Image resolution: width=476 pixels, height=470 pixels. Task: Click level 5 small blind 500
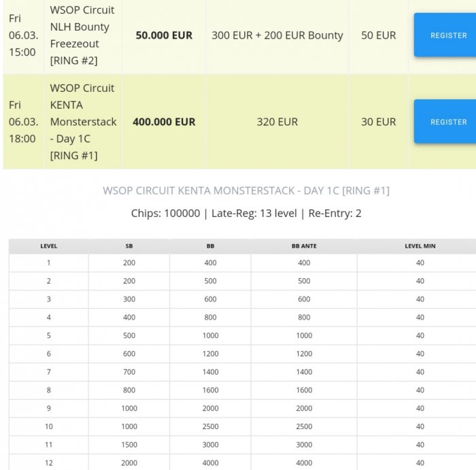click(129, 336)
